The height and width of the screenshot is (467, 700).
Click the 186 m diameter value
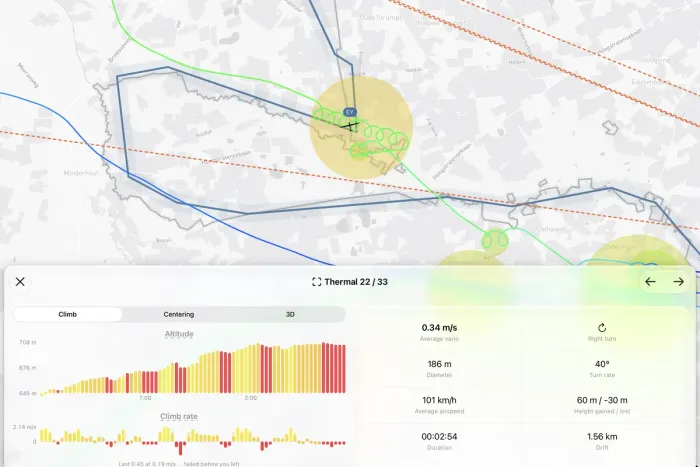point(439,364)
